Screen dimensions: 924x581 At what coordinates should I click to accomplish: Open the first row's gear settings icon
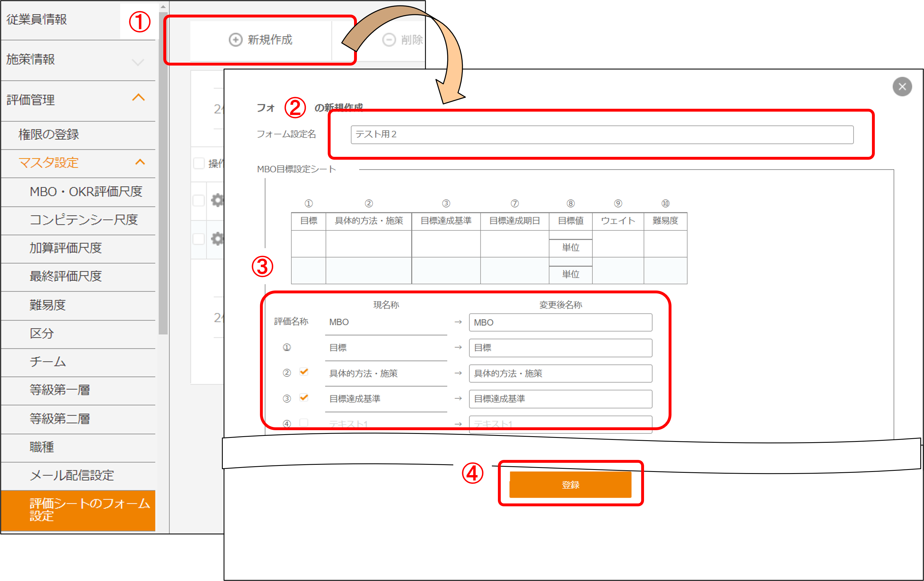217,200
